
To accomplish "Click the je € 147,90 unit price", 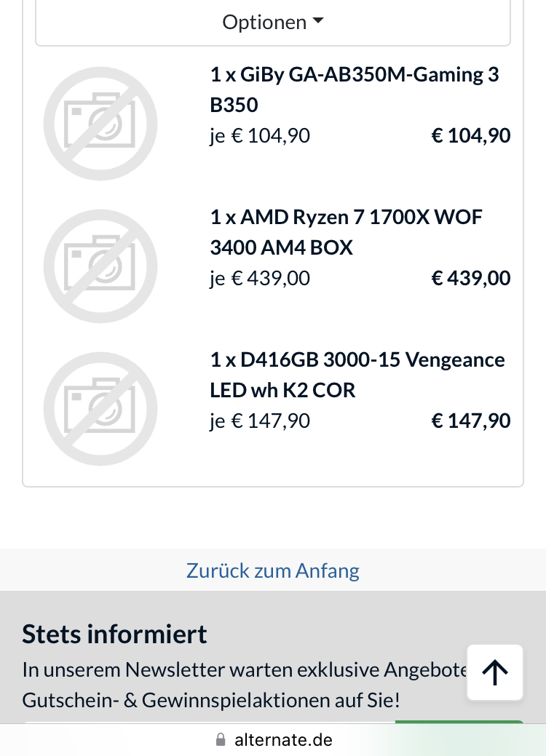I will (260, 421).
